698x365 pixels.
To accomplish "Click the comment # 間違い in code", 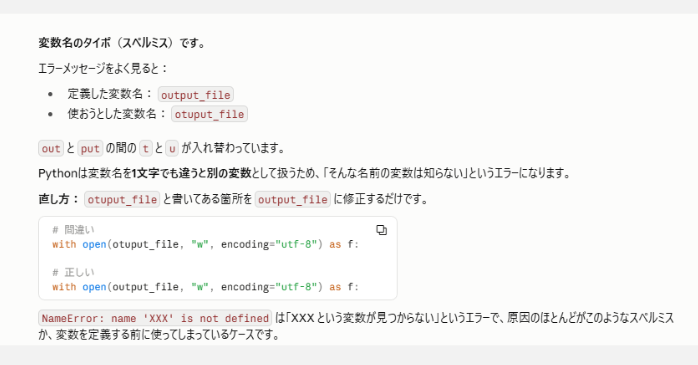I will pos(73,230).
